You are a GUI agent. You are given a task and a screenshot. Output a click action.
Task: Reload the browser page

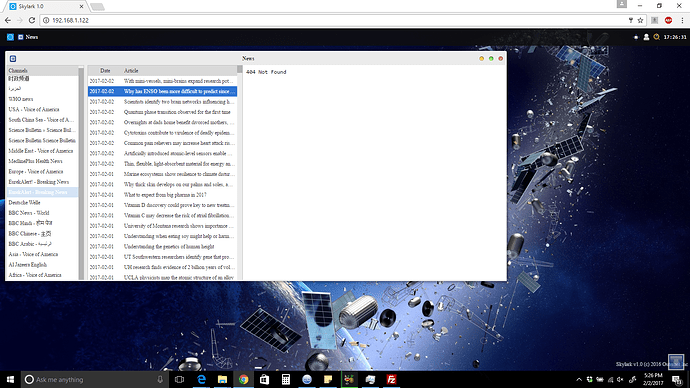(32, 20)
